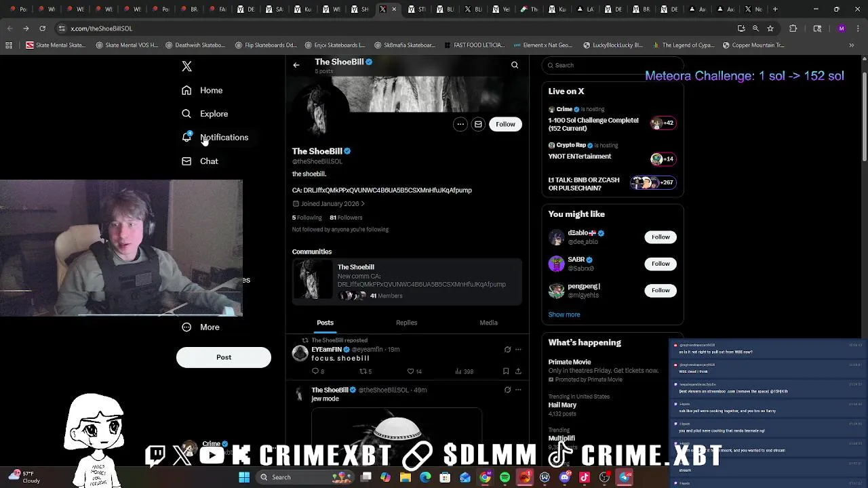868x488 pixels.
Task: Open Skate Mental Skate bookmark
Action: pos(56,45)
